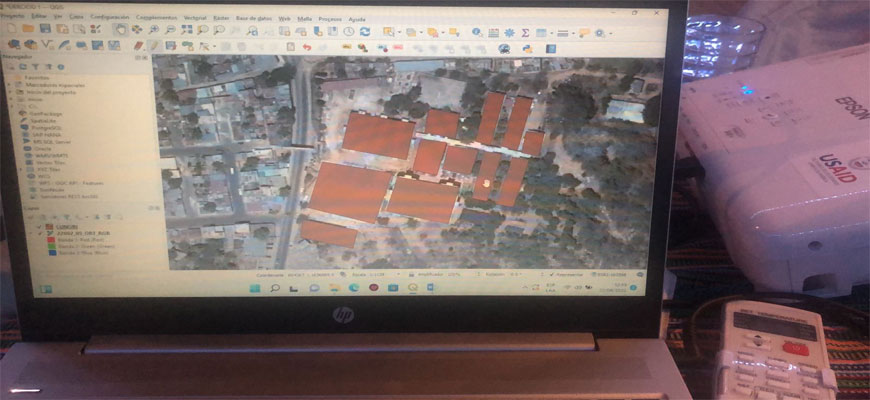Image resolution: width=870 pixels, height=400 pixels.
Task: Select the Pan Map hand tool
Action: click(x=120, y=30)
